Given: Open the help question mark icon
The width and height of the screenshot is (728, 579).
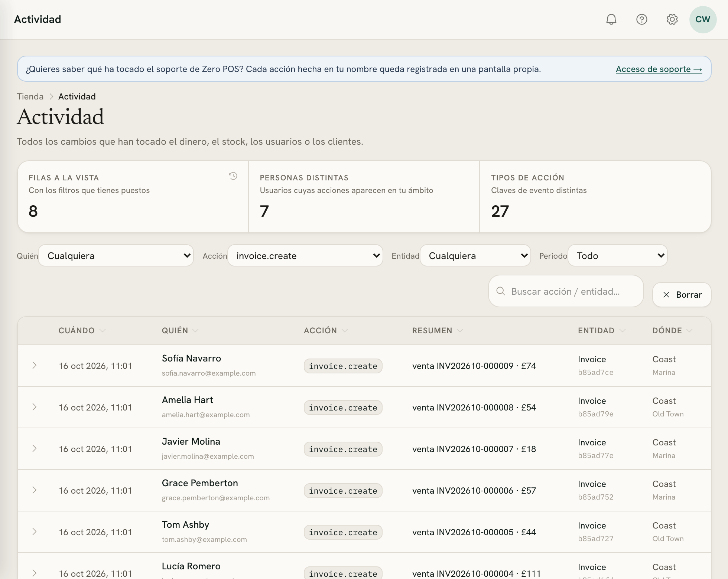Looking at the screenshot, I should coord(642,19).
